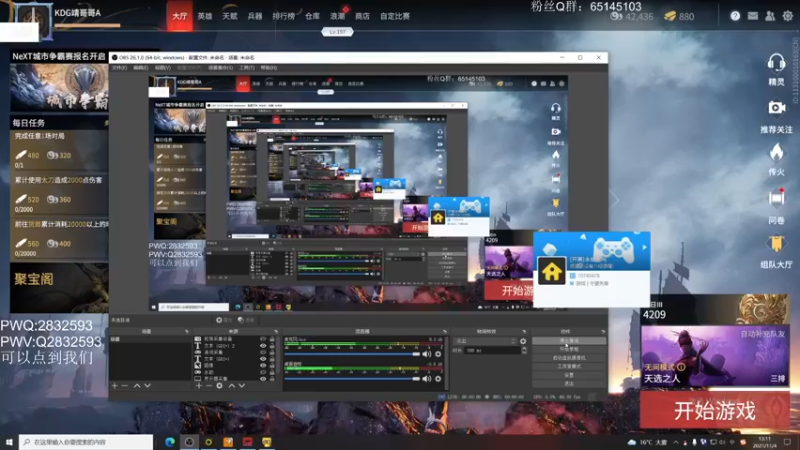Switch to 排行榜 tab in game
The image size is (800, 450).
pyautogui.click(x=283, y=16)
